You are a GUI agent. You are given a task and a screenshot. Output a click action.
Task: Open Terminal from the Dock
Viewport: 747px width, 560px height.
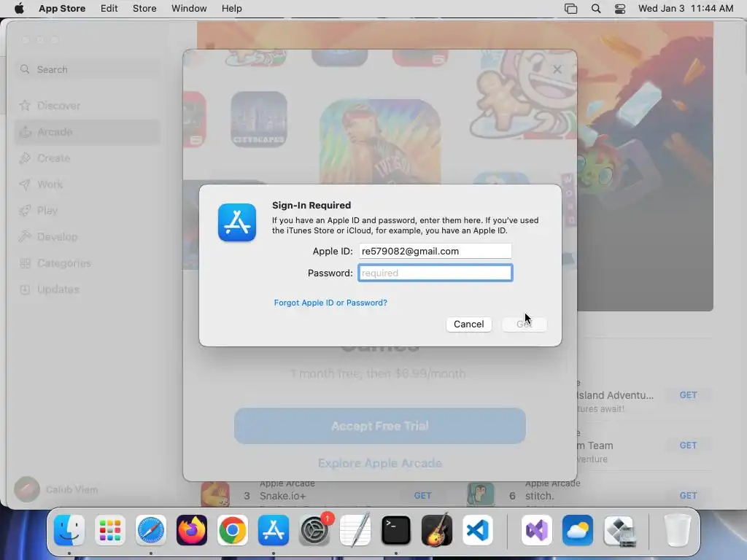[396, 530]
